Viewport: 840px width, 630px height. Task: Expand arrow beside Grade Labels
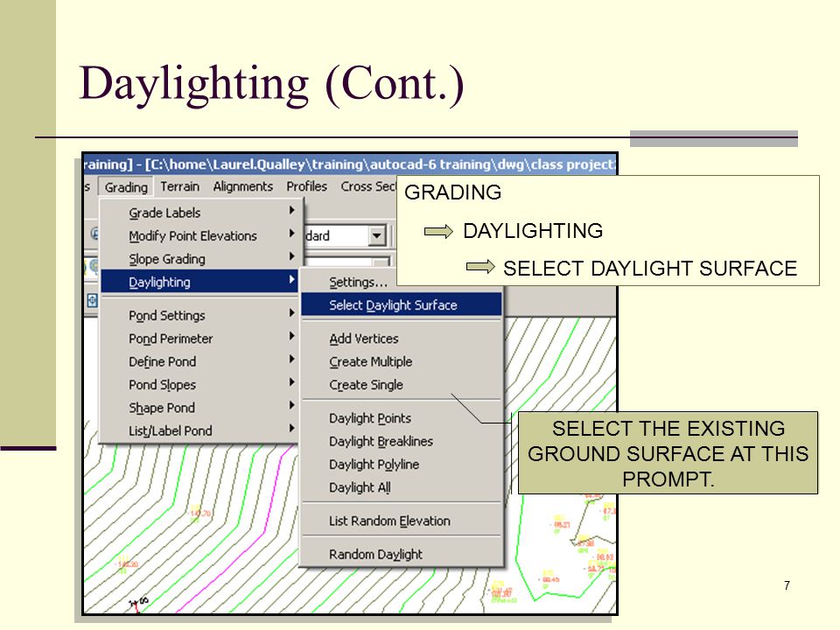291,211
